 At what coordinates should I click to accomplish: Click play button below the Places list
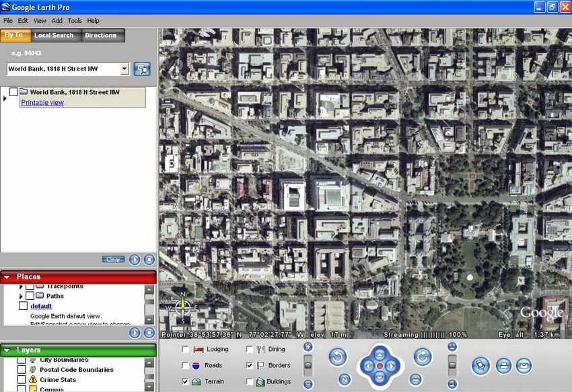click(135, 333)
